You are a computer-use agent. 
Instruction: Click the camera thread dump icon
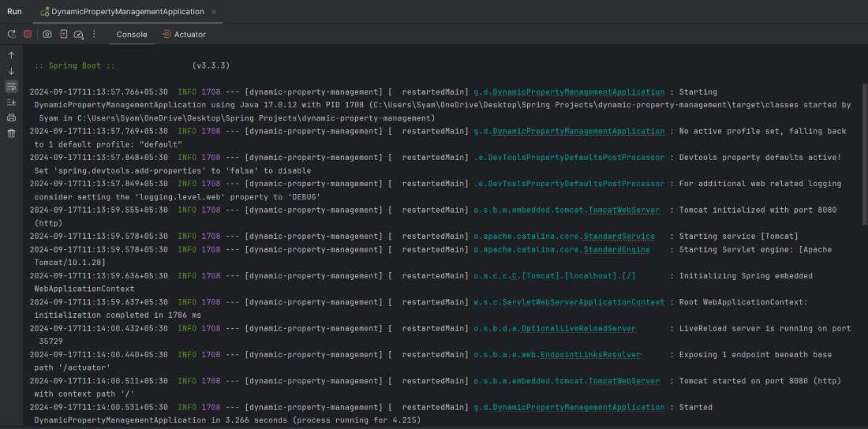(x=47, y=35)
